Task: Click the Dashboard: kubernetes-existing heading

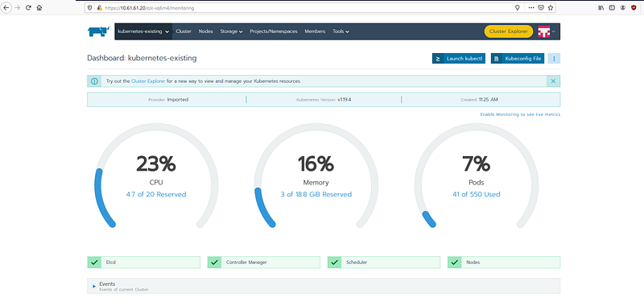Action: click(142, 58)
